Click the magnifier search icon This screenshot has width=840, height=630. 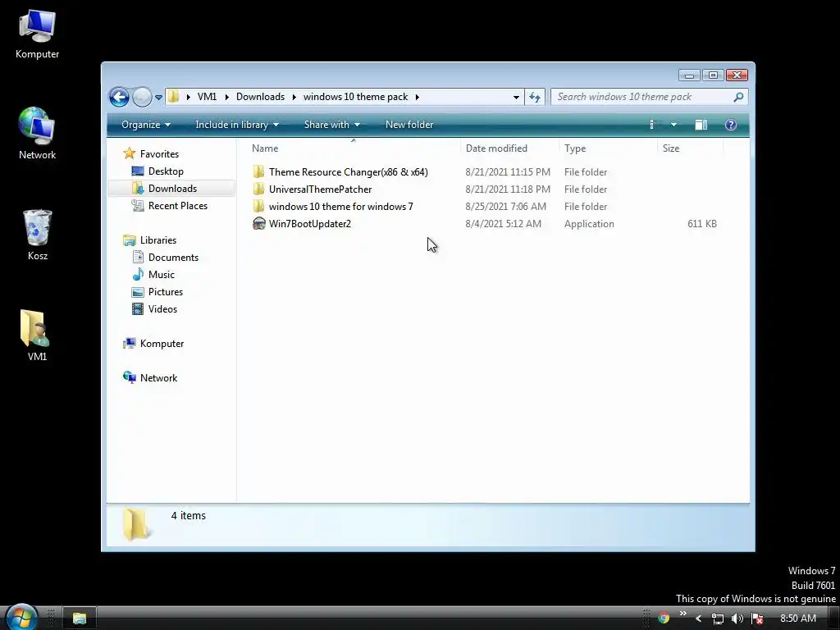738,97
